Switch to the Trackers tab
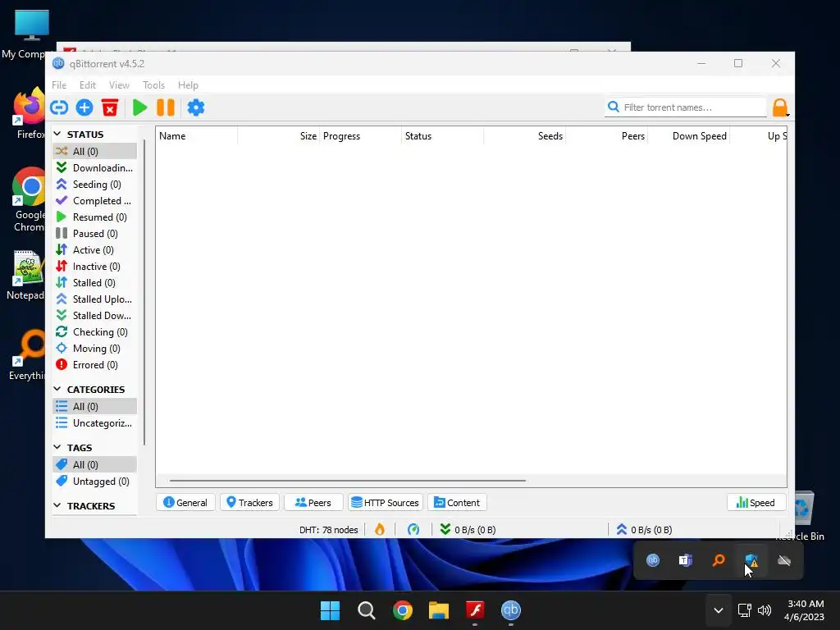The width and height of the screenshot is (840, 630). tap(249, 503)
